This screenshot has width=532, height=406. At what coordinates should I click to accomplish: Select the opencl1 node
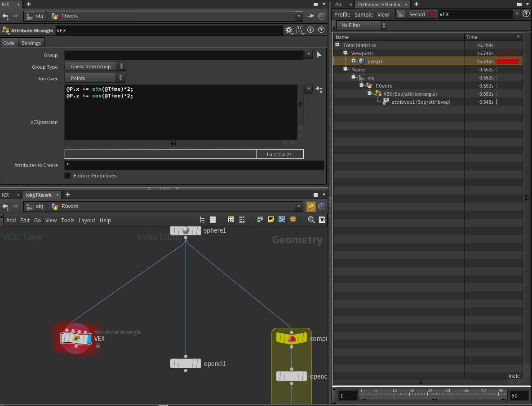186,364
